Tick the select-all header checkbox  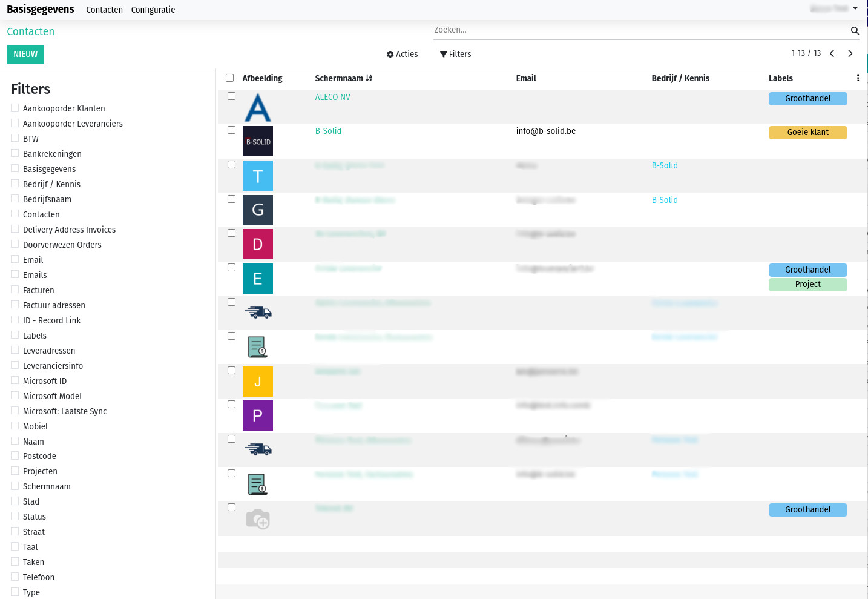pos(230,78)
